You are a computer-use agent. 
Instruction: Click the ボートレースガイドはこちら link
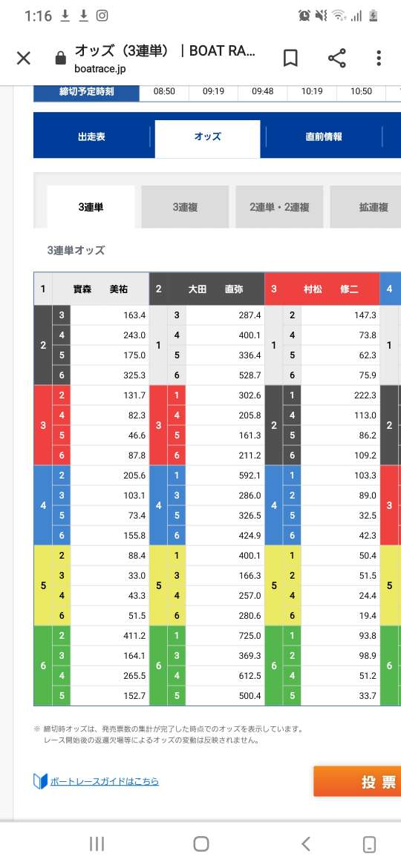104,781
